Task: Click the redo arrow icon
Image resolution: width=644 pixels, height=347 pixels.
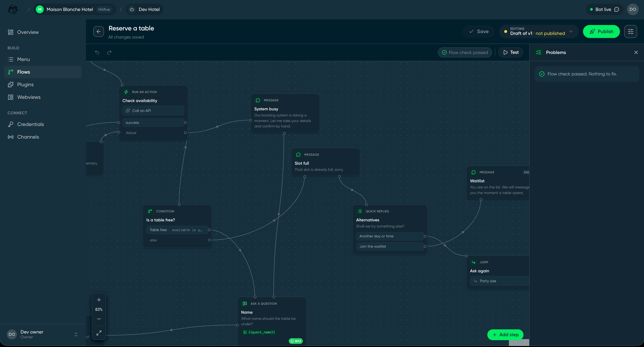Action: tap(109, 52)
